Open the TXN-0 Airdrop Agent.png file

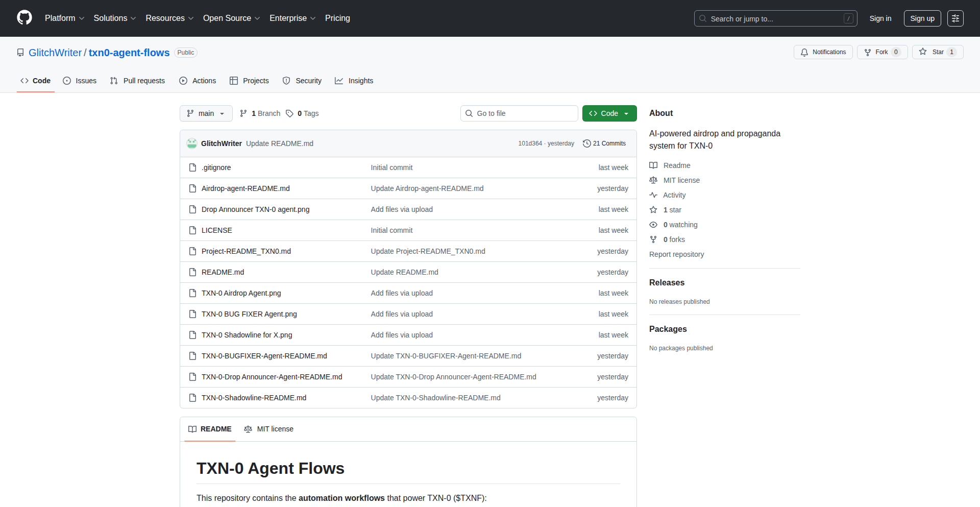(241, 293)
